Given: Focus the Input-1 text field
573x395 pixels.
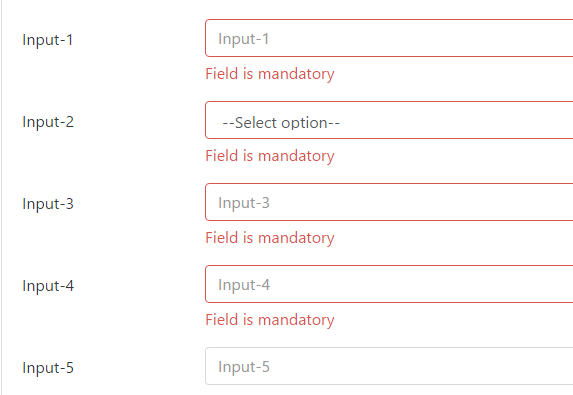Looking at the screenshot, I should [389, 38].
